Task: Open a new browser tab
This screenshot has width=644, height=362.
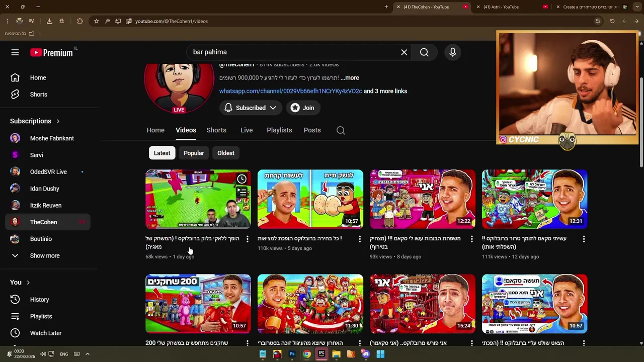Action: 386,7
